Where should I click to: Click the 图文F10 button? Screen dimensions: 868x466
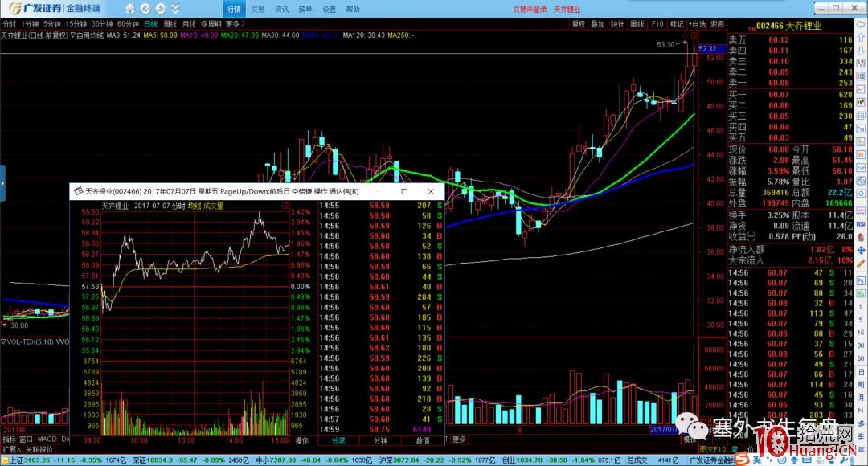[x=712, y=449]
